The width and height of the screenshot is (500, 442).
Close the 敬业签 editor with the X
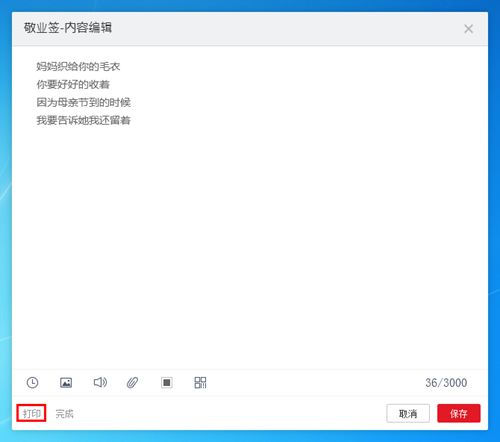coord(468,29)
